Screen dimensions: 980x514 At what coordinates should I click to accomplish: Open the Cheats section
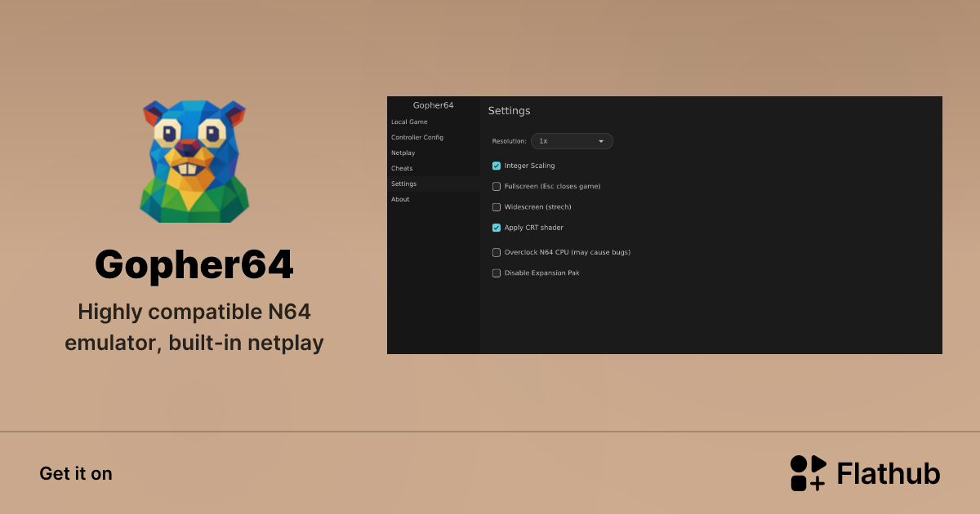click(402, 168)
